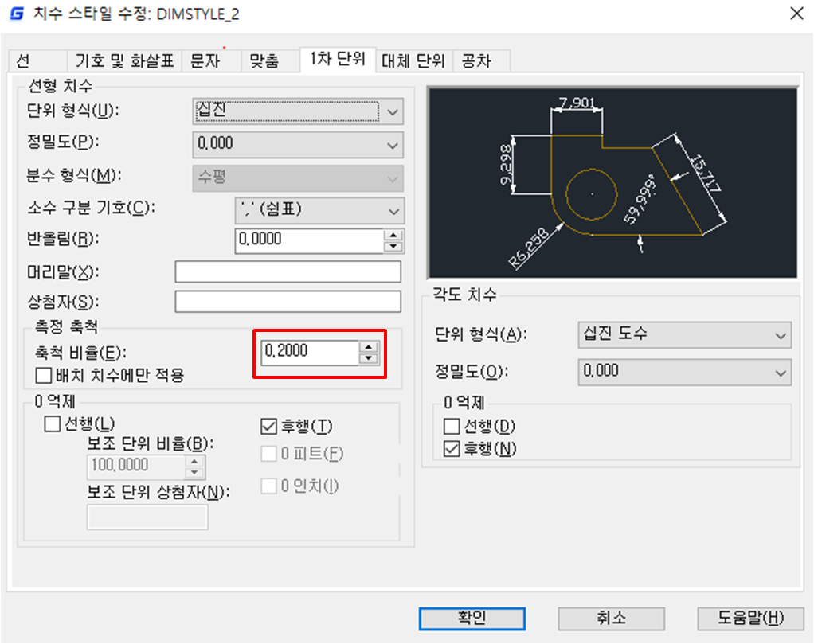
Task: Open the angular 정밀도(O) dropdown
Action: (x=685, y=372)
